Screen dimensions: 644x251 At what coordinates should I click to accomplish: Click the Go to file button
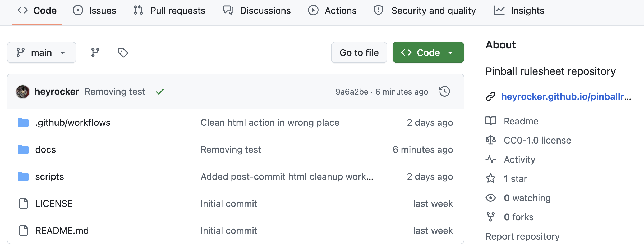pyautogui.click(x=359, y=52)
